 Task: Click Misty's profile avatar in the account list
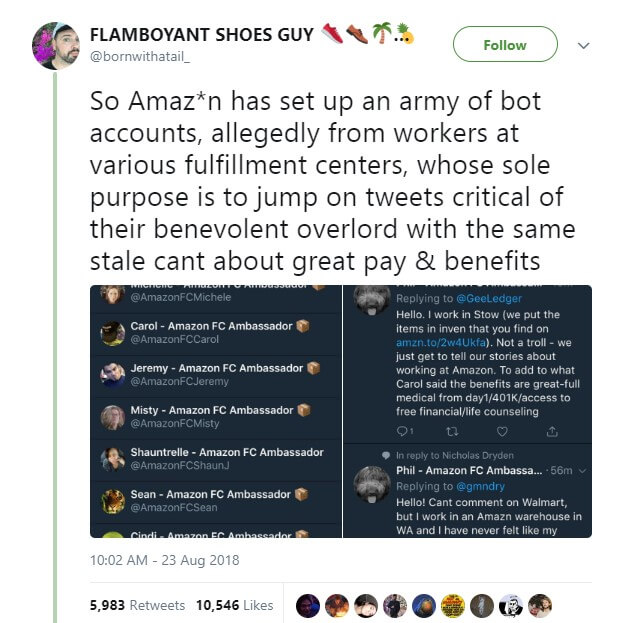[113, 417]
